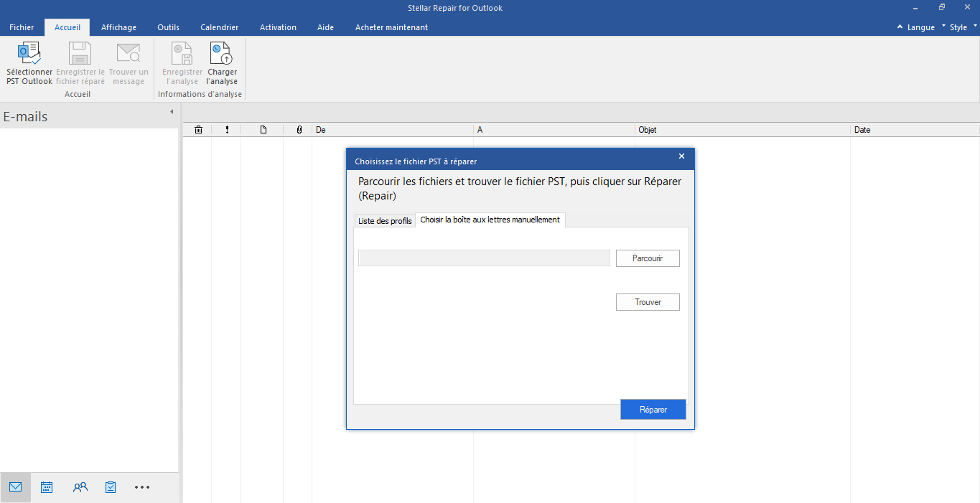The height and width of the screenshot is (503, 980).
Task: Switch to Contacts people icon
Action: (80, 487)
